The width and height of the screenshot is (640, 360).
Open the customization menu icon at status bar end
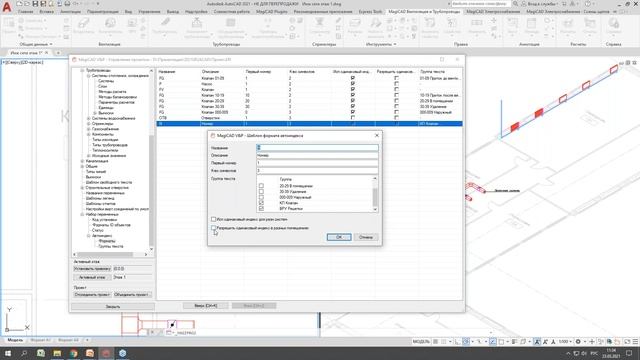click(x=635, y=342)
